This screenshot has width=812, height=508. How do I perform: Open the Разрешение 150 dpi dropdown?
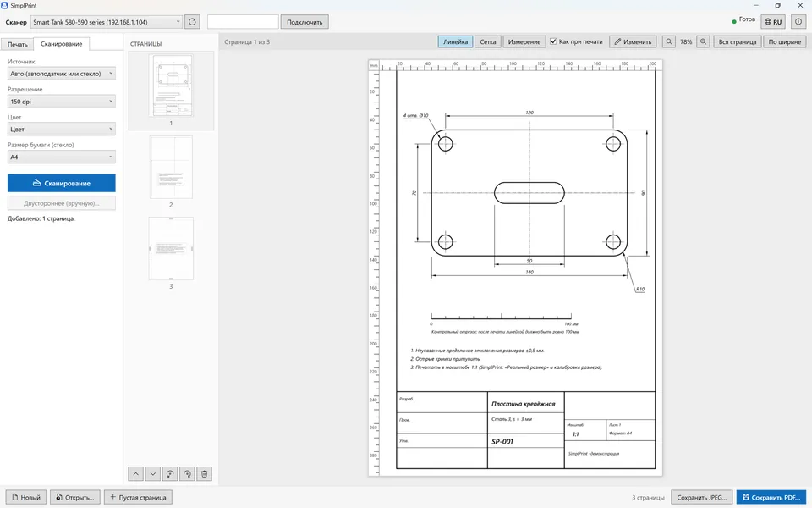point(61,102)
